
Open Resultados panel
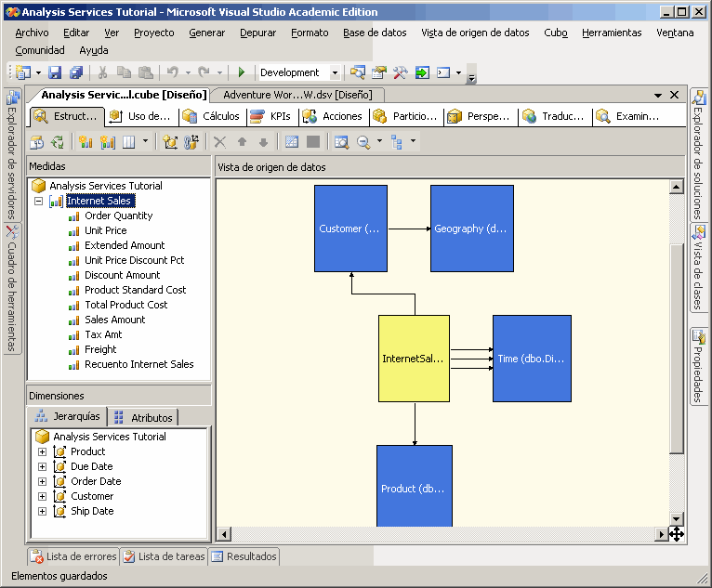tap(244, 556)
